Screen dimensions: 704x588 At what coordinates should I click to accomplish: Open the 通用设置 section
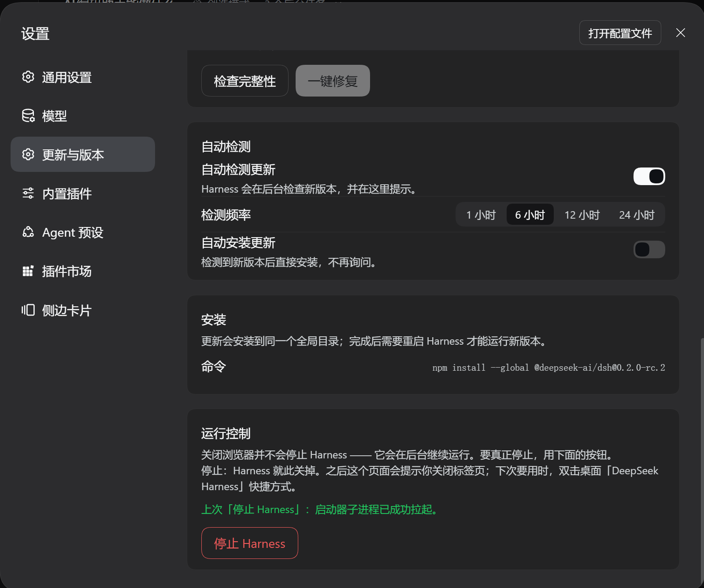tap(83, 77)
